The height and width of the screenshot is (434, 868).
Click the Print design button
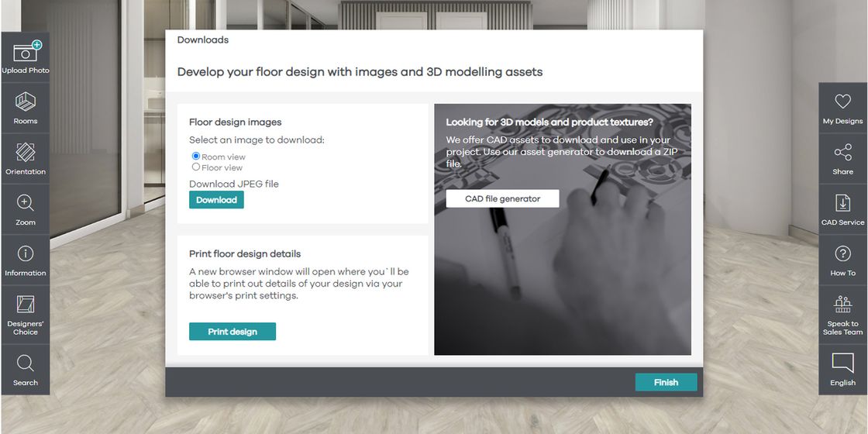[232, 332]
